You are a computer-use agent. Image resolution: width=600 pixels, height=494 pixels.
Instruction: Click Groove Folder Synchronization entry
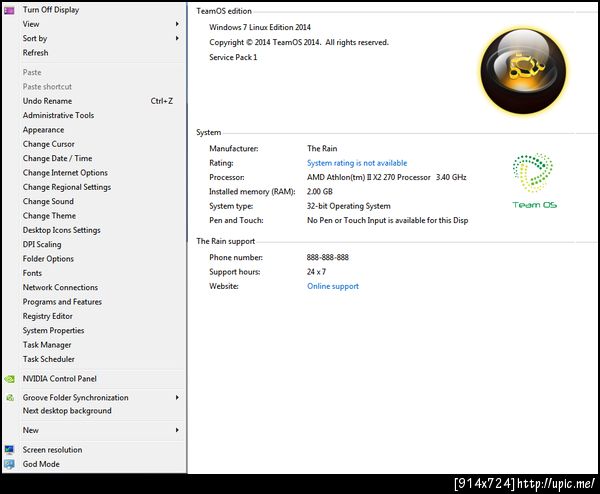pyautogui.click(x=75, y=398)
